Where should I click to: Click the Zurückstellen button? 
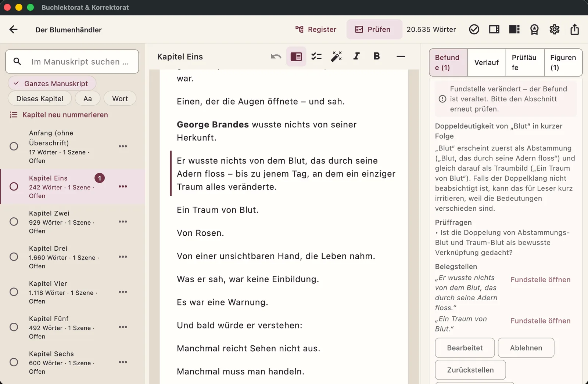point(470,370)
